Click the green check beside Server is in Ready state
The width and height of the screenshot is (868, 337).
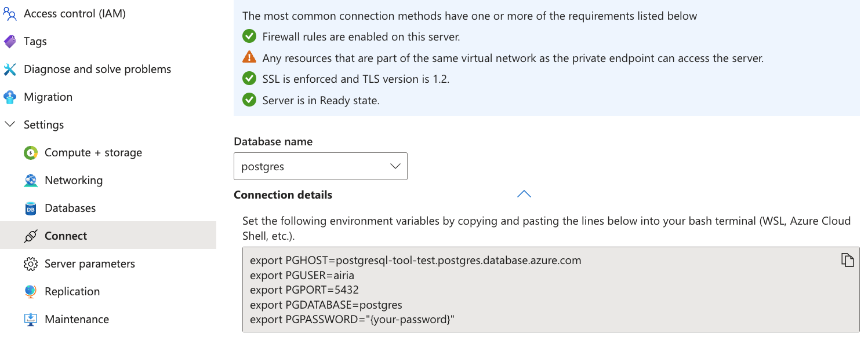tap(249, 100)
